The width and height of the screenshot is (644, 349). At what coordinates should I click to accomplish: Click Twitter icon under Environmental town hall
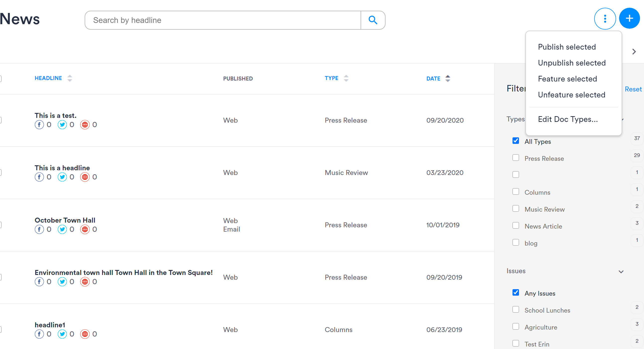click(62, 282)
